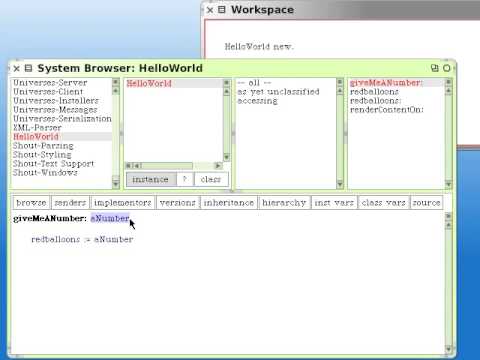This screenshot has width=480, height=360.
Task: Collapse the System Browser window
Action: point(435,68)
